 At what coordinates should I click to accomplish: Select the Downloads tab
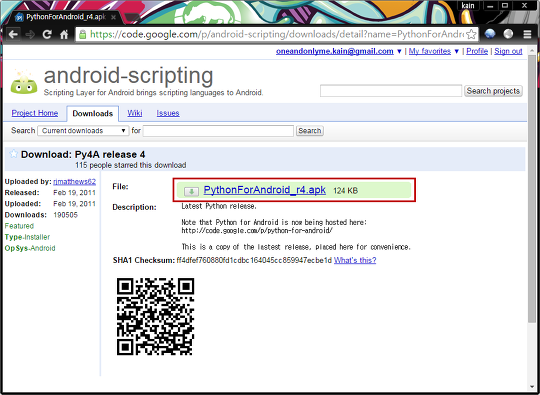93,113
